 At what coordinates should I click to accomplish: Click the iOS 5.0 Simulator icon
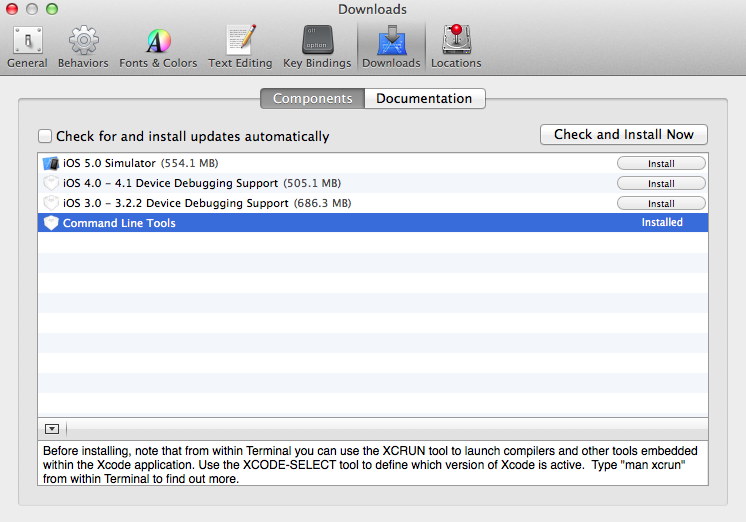click(50, 163)
